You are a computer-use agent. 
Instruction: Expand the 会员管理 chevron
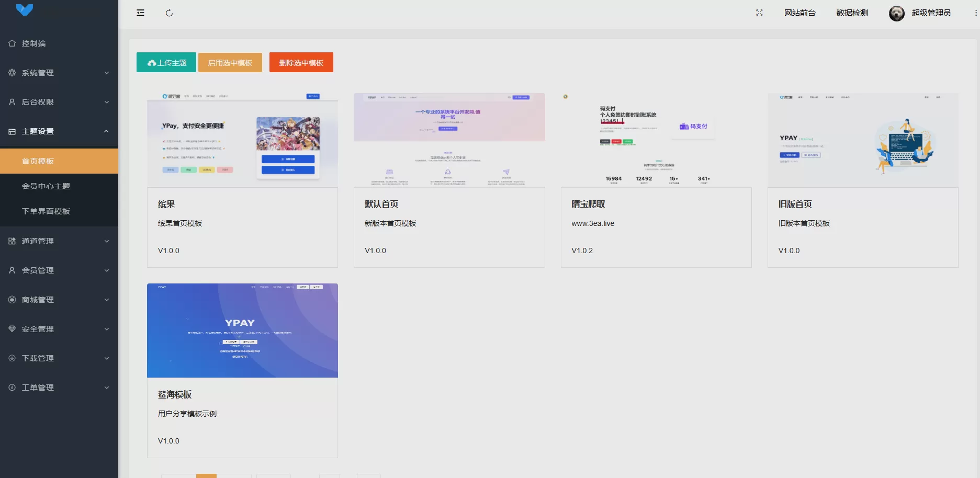(x=107, y=270)
